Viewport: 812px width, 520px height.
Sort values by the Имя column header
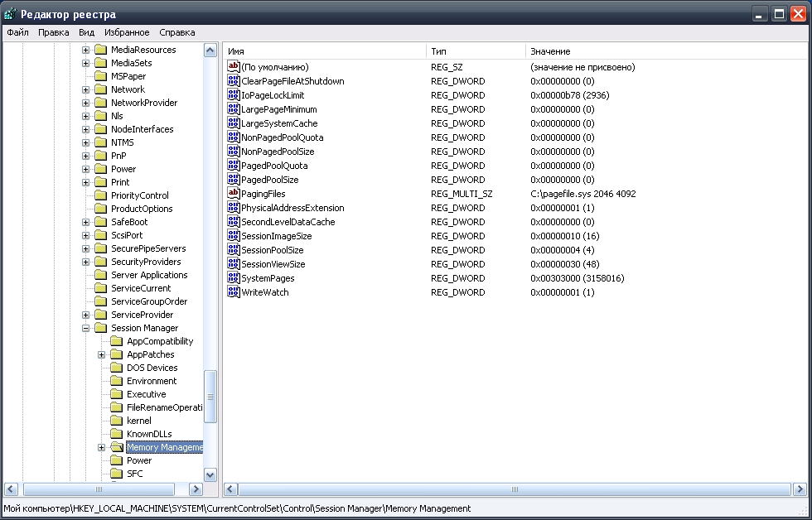pos(325,51)
